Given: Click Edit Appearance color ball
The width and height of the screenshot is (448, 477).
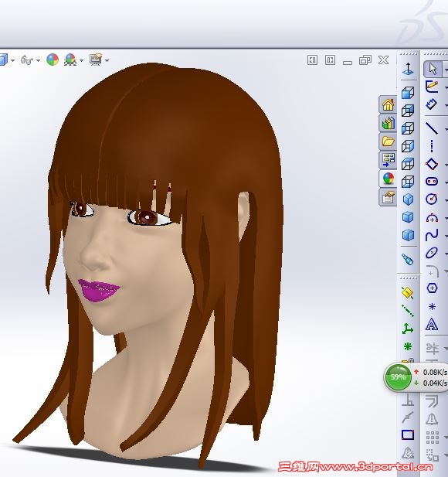Looking at the screenshot, I should pyautogui.click(x=53, y=60).
